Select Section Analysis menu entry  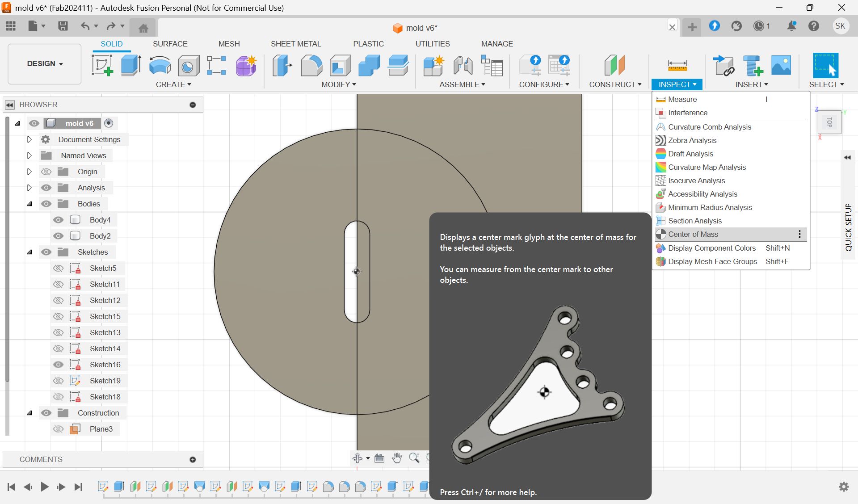point(731,221)
